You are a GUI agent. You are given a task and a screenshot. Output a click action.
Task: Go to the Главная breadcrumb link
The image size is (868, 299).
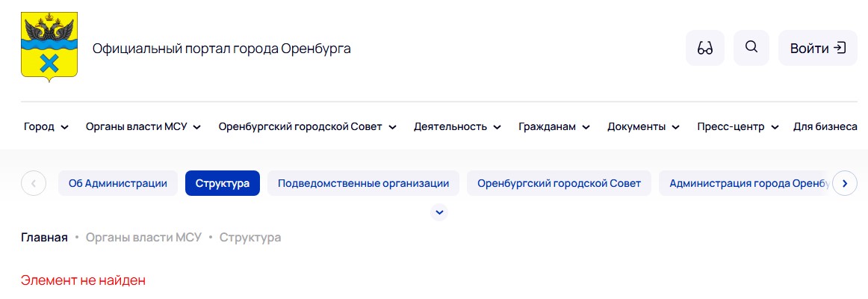pyautogui.click(x=44, y=238)
